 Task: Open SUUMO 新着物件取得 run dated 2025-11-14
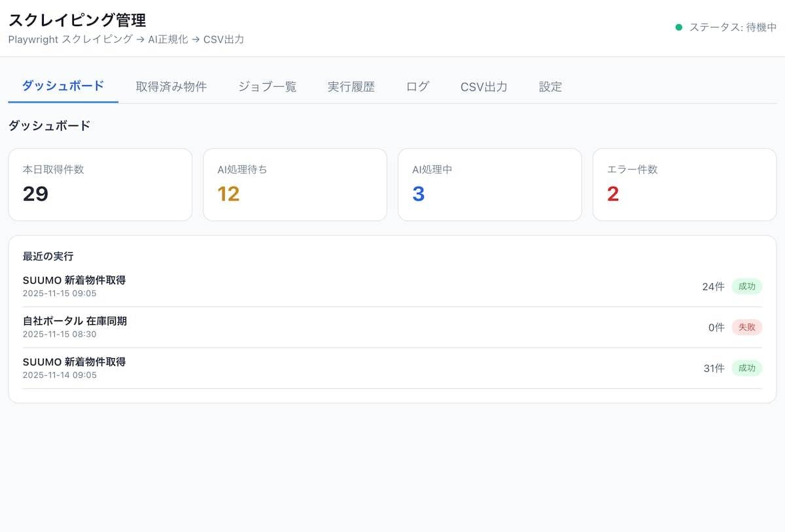392,368
